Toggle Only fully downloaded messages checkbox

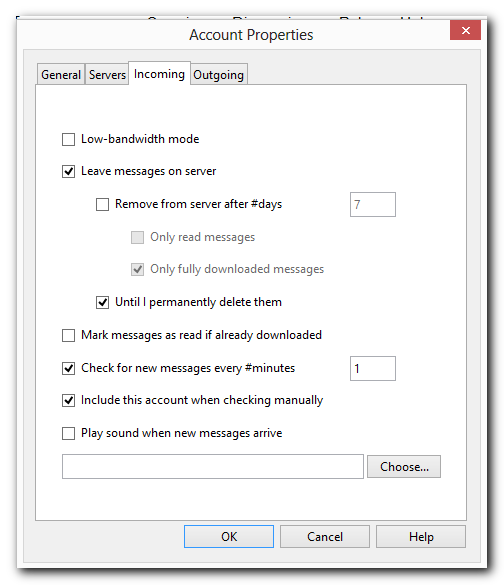[137, 269]
